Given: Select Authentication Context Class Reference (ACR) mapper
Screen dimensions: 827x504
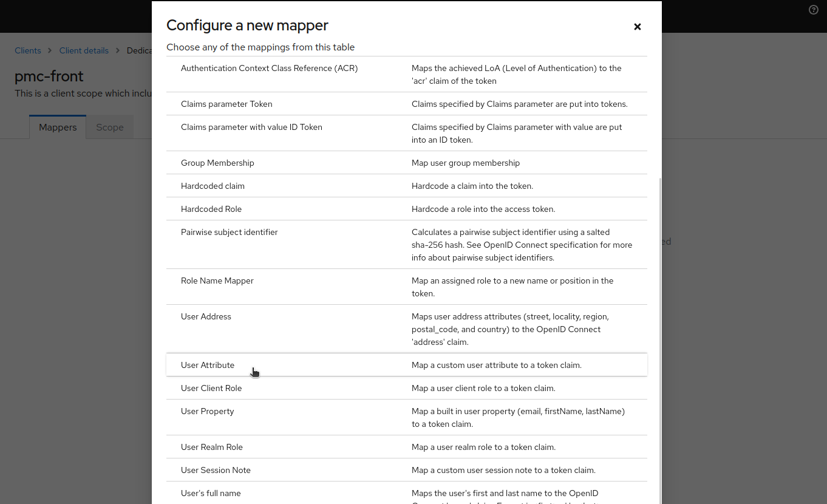Looking at the screenshot, I should 269,68.
